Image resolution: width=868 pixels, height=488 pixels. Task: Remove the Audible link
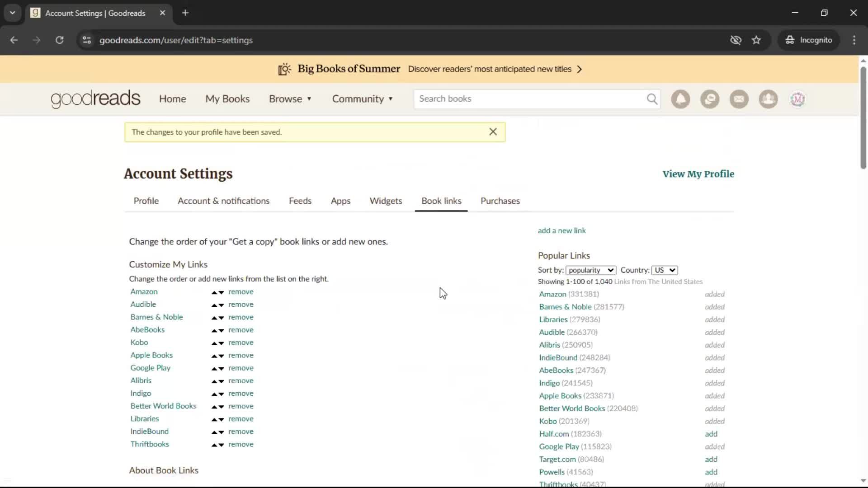pos(241,305)
